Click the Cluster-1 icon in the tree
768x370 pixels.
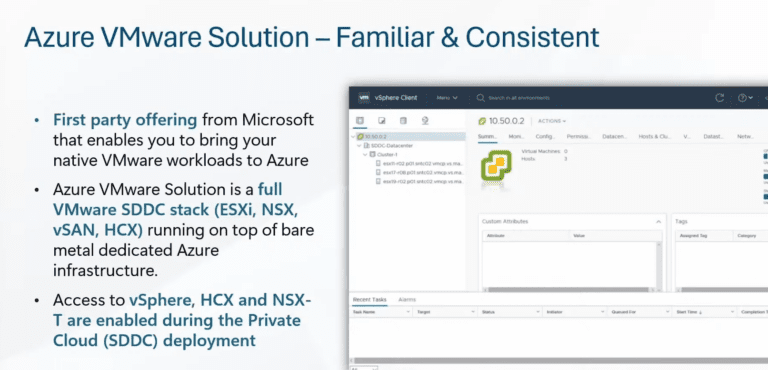pos(372,154)
